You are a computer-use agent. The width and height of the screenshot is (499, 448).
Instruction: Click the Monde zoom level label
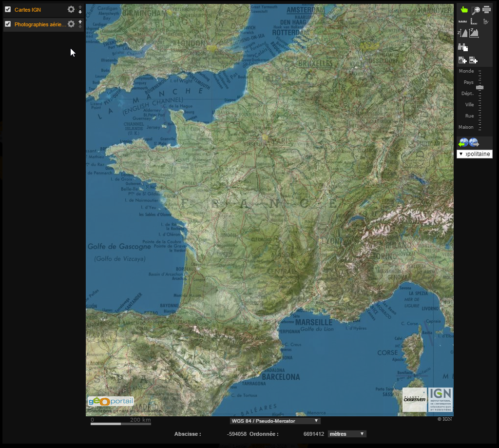tap(467, 71)
